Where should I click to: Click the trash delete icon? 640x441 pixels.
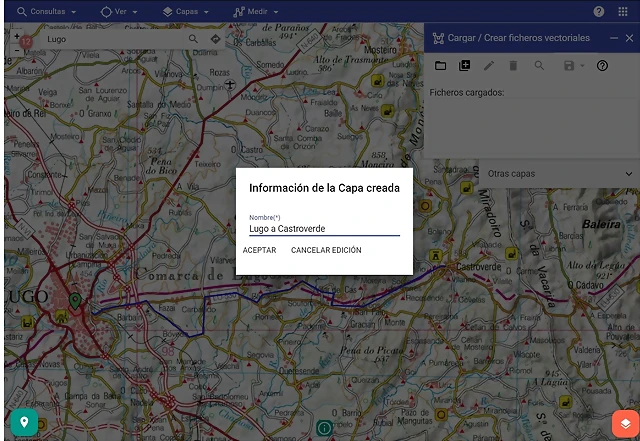513,65
